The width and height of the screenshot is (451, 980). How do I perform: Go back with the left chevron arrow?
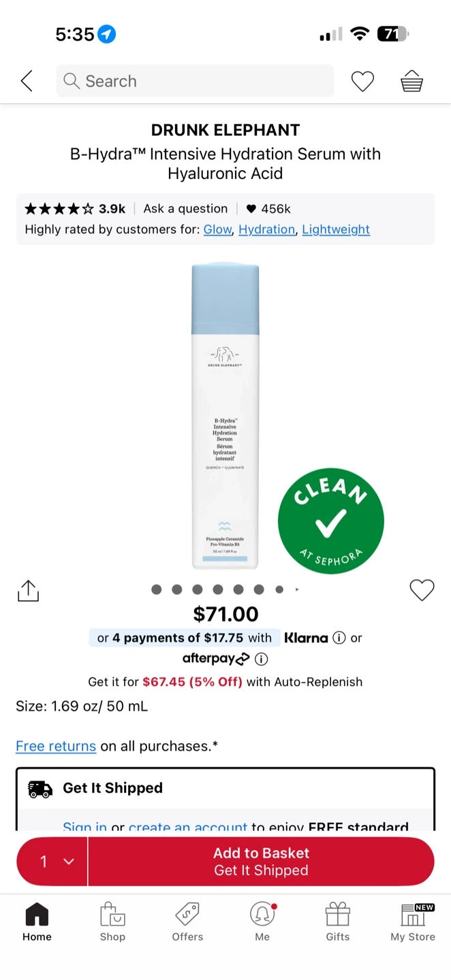[x=27, y=82]
